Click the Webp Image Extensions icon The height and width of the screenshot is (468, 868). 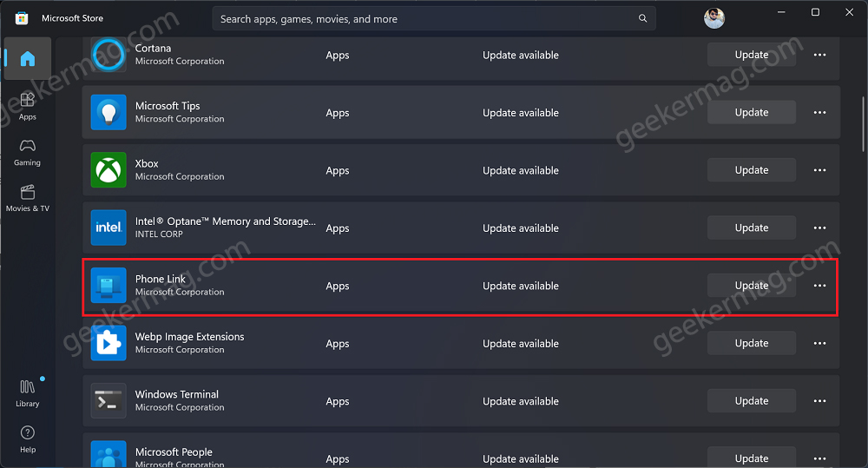108,343
